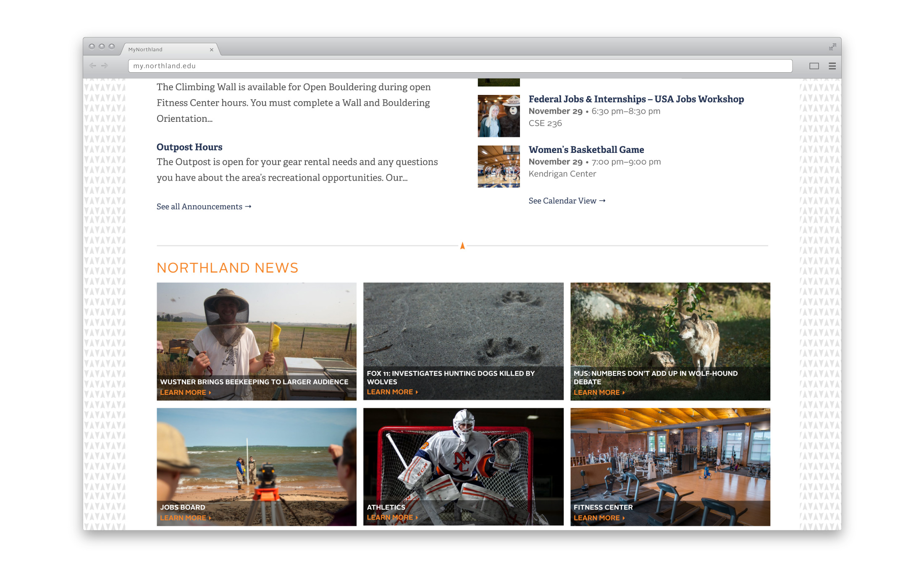Click 'Federal Jobs & Internships' event title
924x567 pixels.
[x=636, y=99]
